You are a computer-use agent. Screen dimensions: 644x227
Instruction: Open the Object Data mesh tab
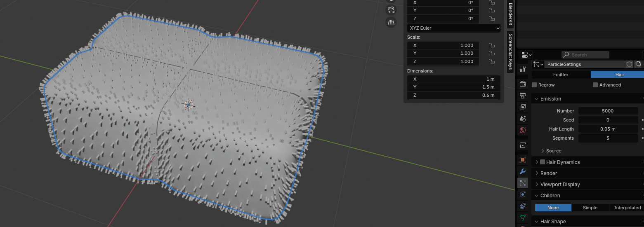click(523, 217)
